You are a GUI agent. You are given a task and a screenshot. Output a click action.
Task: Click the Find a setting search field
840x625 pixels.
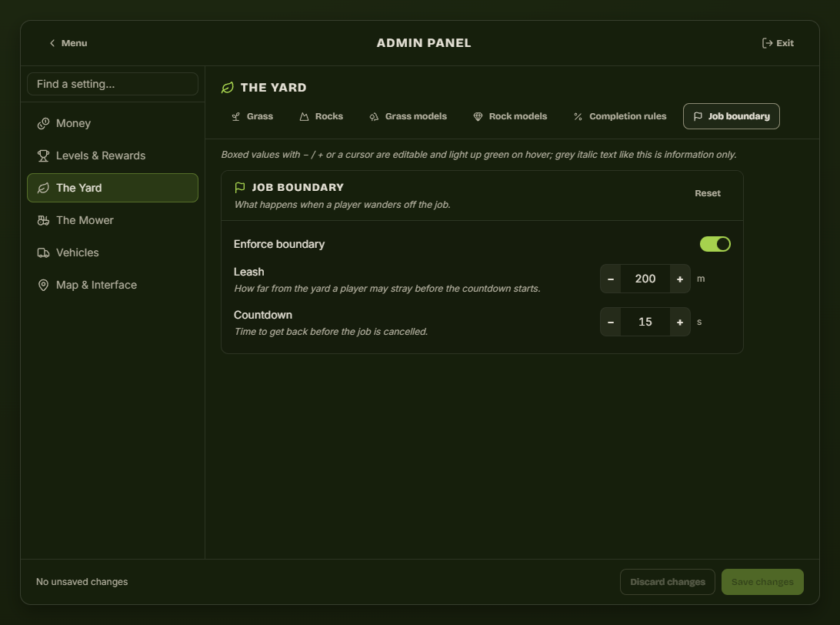coord(112,84)
